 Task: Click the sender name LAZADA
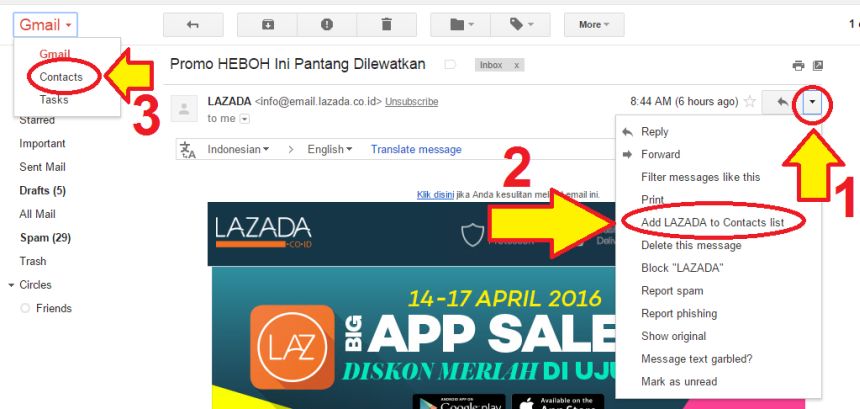coord(229,101)
